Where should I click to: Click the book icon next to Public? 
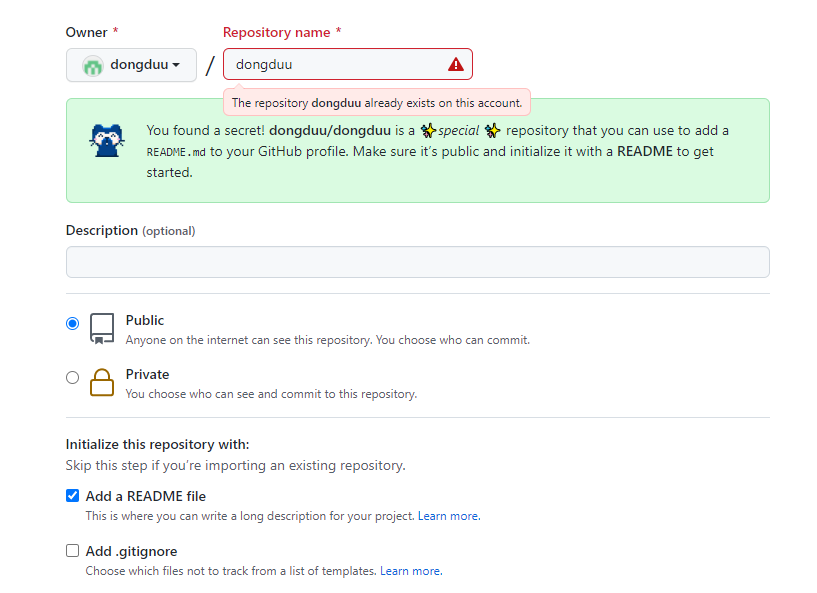point(101,328)
